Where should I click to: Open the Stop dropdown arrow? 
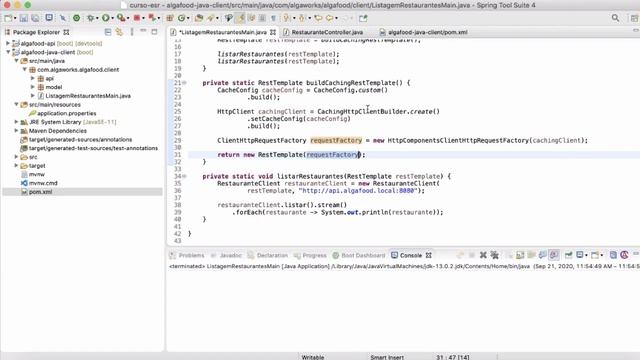coord(143,18)
